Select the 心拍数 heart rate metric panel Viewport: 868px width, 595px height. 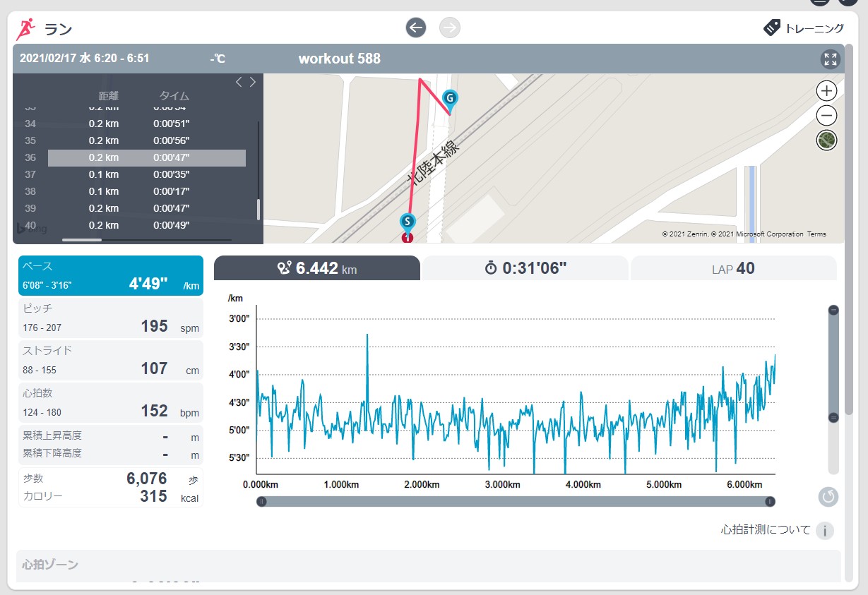pos(111,402)
